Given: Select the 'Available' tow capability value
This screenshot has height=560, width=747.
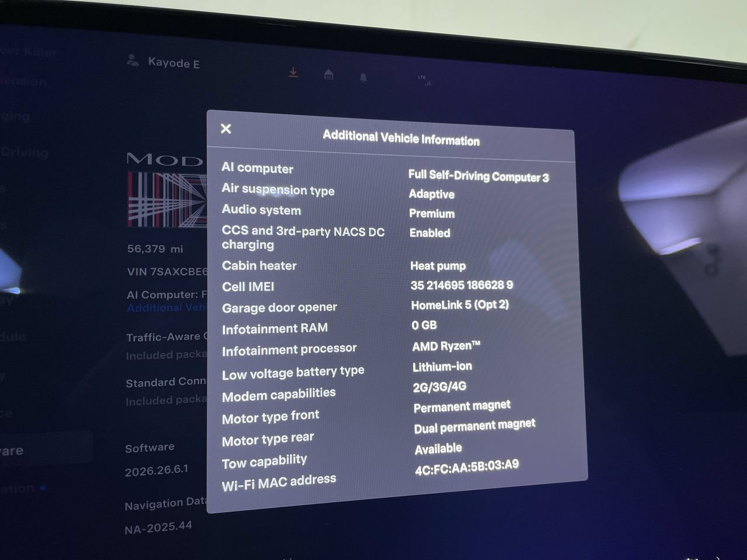Looking at the screenshot, I should click(x=438, y=449).
